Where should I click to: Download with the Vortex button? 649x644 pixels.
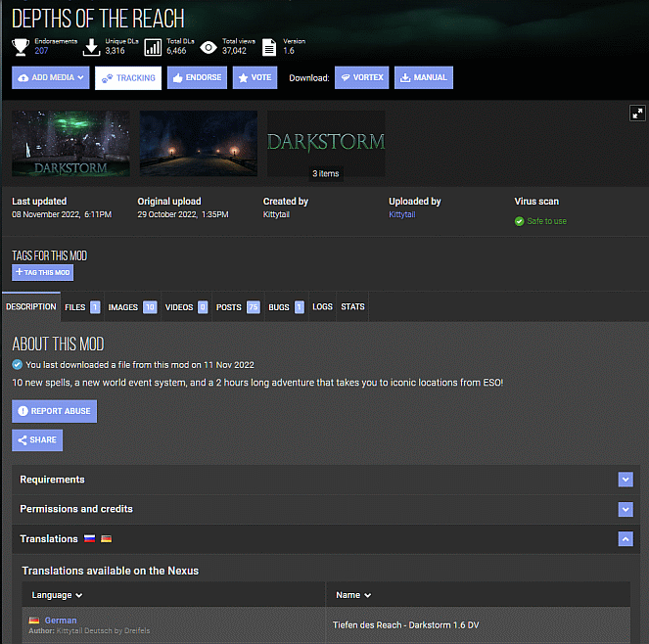[x=362, y=78]
